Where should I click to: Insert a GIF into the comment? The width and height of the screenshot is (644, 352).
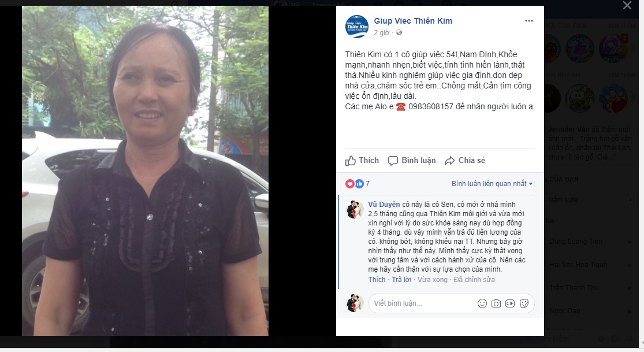click(x=509, y=303)
